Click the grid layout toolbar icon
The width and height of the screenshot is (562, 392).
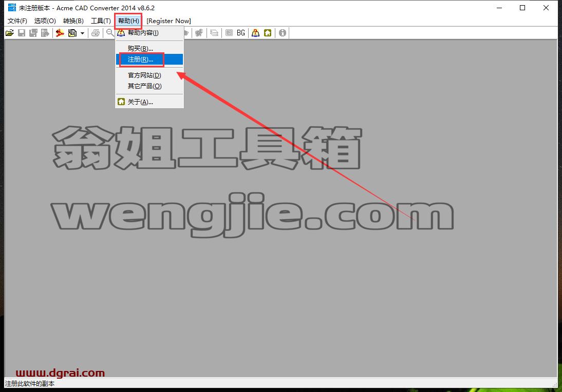tap(229, 33)
